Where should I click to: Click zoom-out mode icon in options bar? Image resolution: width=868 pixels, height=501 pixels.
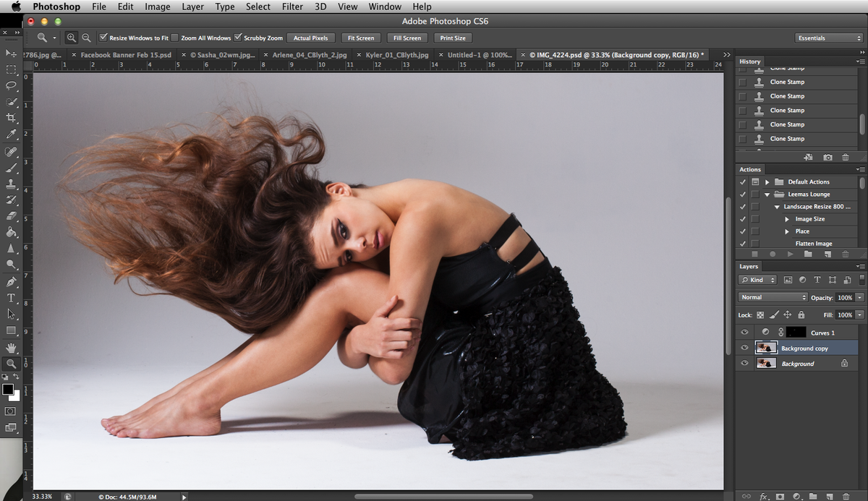tap(86, 38)
